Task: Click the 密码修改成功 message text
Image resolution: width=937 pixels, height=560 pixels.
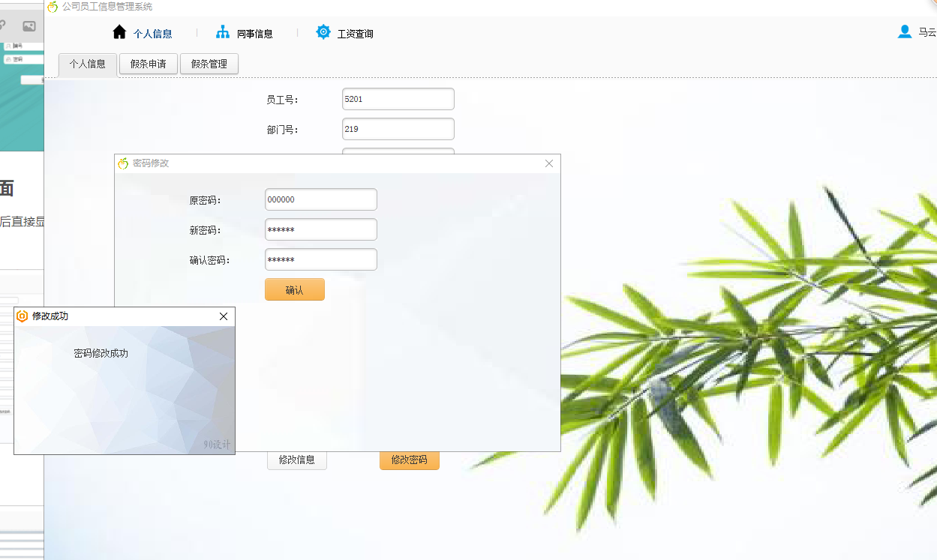Action: (101, 353)
